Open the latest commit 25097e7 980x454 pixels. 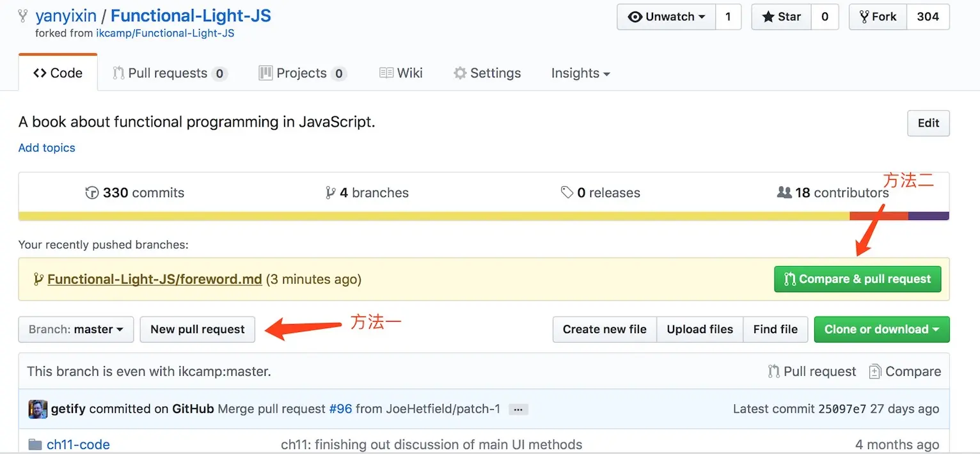[x=844, y=409]
